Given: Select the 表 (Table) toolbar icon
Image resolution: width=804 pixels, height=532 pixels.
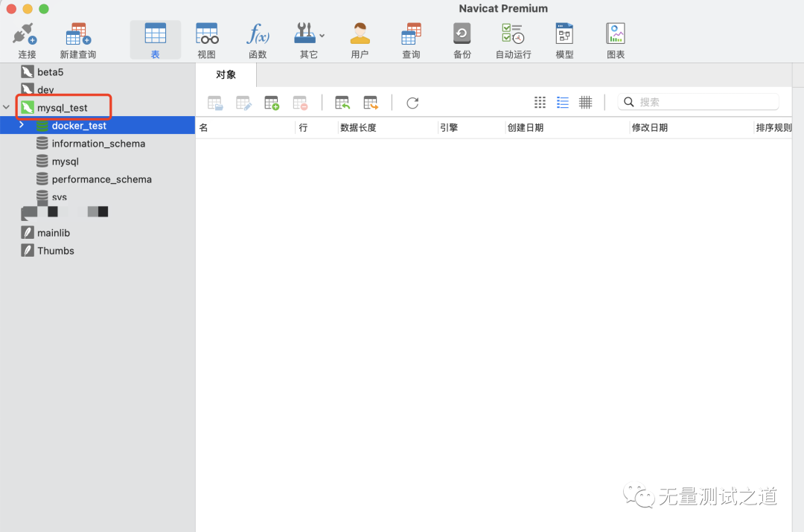Looking at the screenshot, I should tap(156, 40).
